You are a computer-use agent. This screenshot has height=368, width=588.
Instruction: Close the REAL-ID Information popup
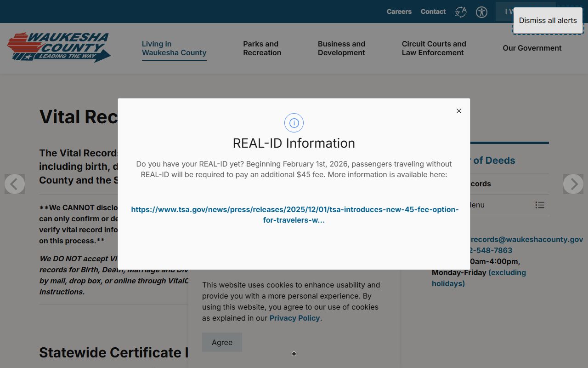click(458, 111)
